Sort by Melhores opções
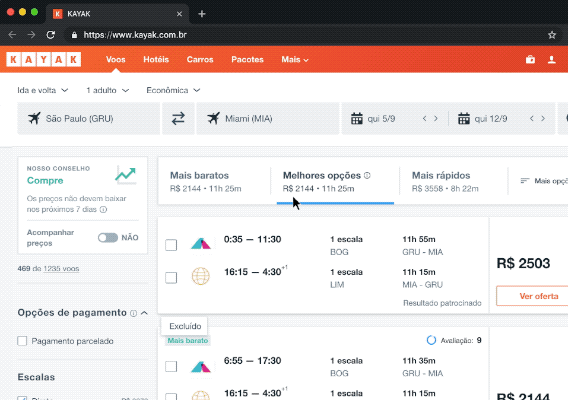This screenshot has height=400, width=568. (x=335, y=181)
